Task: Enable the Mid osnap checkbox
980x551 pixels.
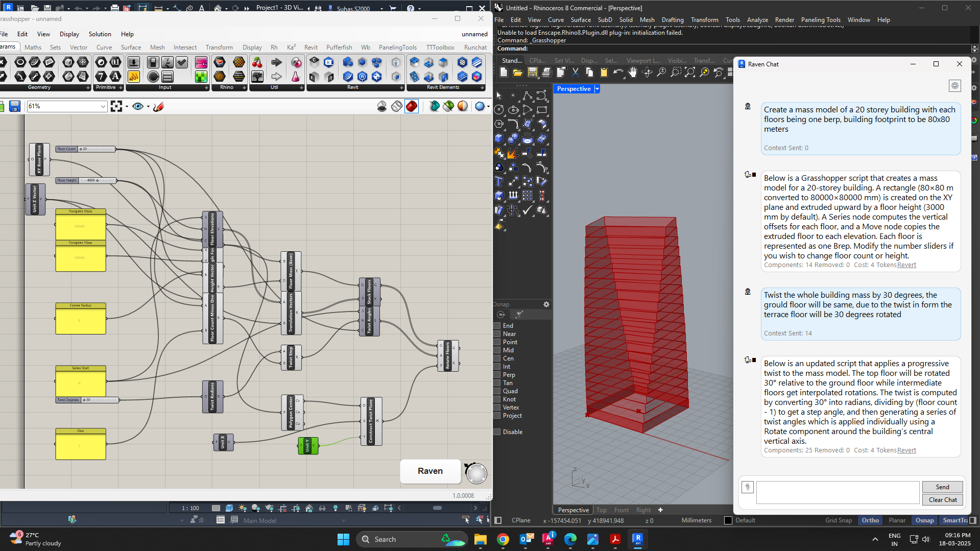Action: tap(497, 350)
